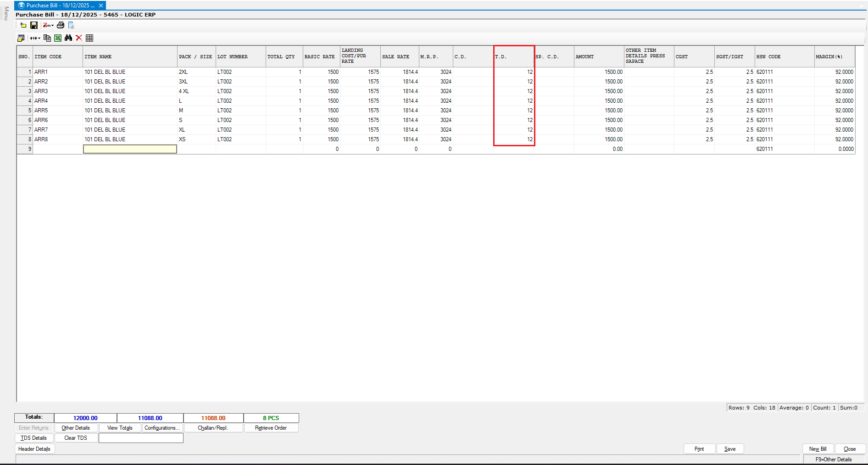Click the View Totals button
The width and height of the screenshot is (868, 465).
click(120, 428)
